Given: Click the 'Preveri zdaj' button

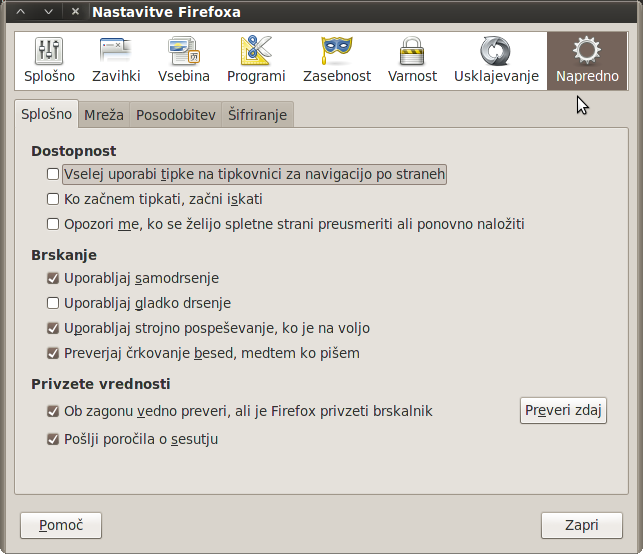Looking at the screenshot, I should pos(563,410).
